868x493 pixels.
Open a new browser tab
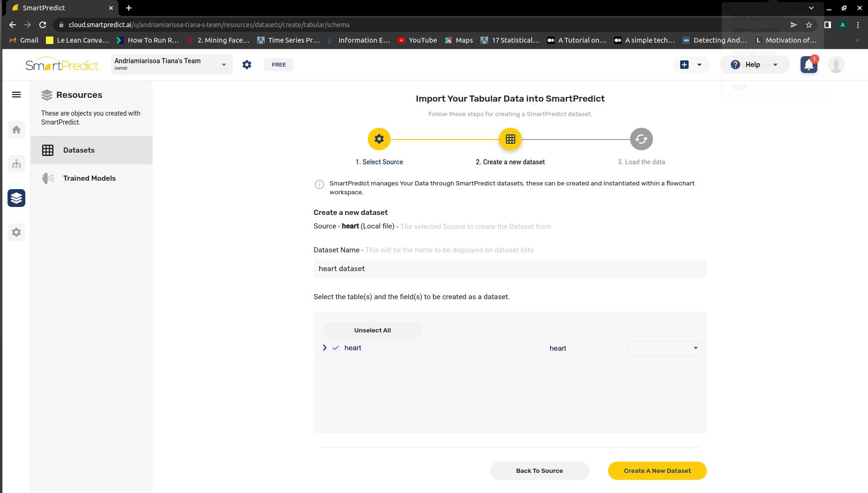(129, 8)
